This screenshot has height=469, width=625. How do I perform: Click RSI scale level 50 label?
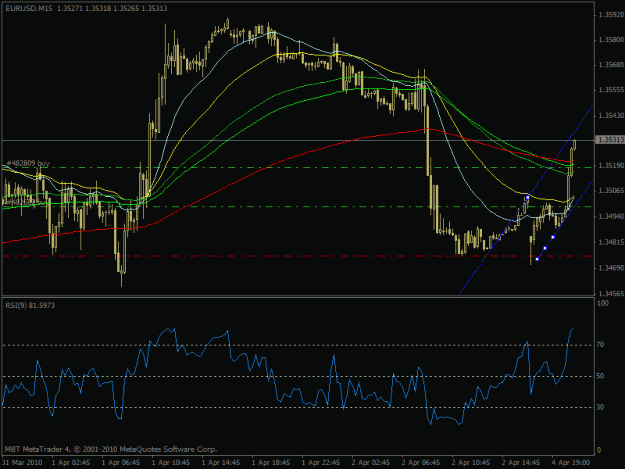(x=601, y=376)
